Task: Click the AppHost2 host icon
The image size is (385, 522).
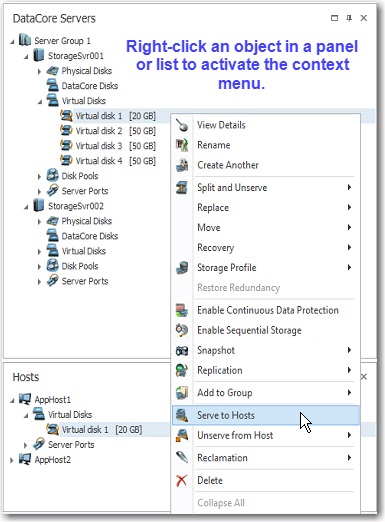Action: click(x=25, y=459)
